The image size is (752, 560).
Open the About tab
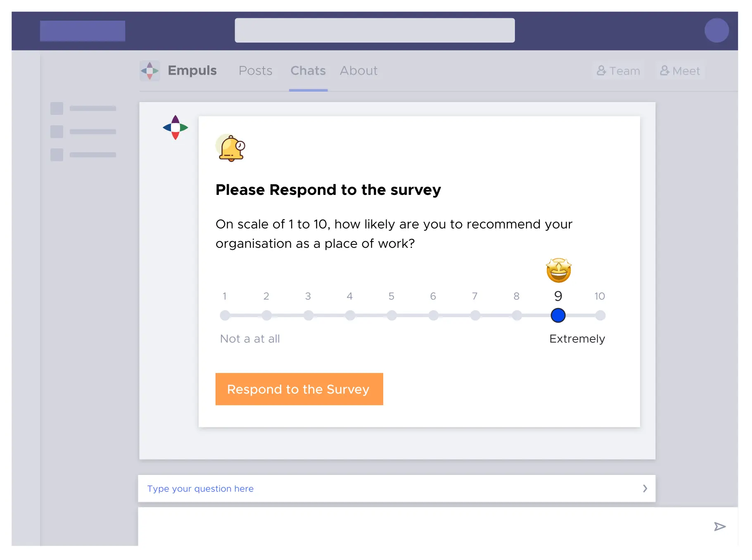click(358, 71)
